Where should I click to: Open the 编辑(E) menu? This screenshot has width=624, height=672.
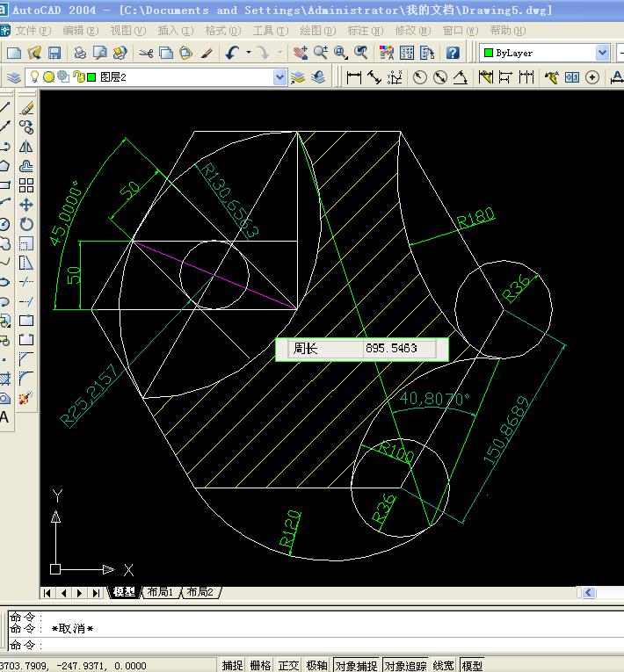(x=80, y=31)
